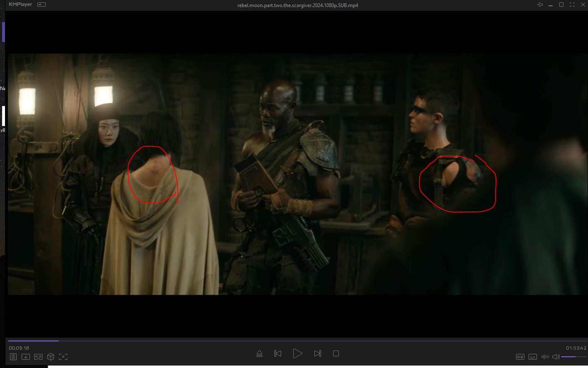Enable VR mode goggles icon
The image size is (588, 368).
(38, 357)
